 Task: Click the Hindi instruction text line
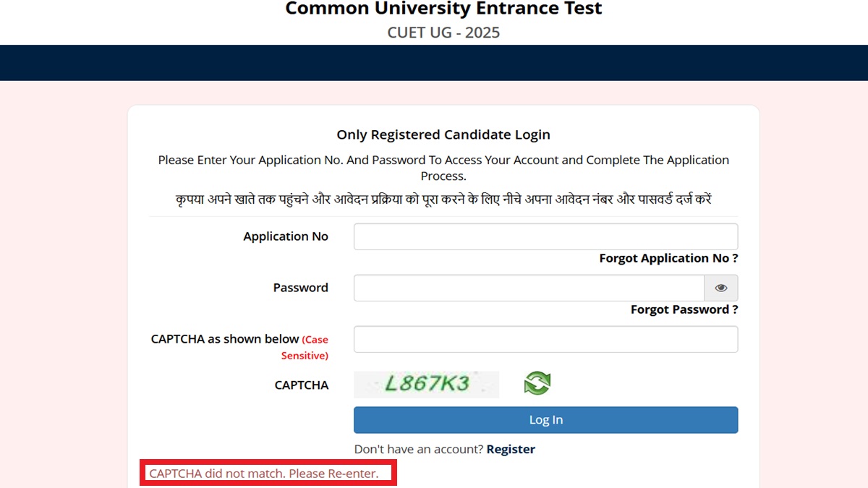[443, 200]
